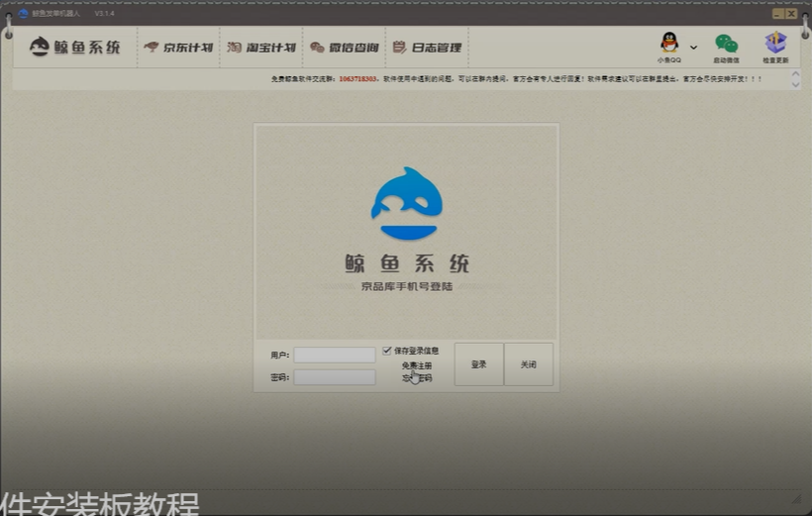Click the 鲸鱼系统 logo in the header
The image size is (812, 516).
[75, 48]
